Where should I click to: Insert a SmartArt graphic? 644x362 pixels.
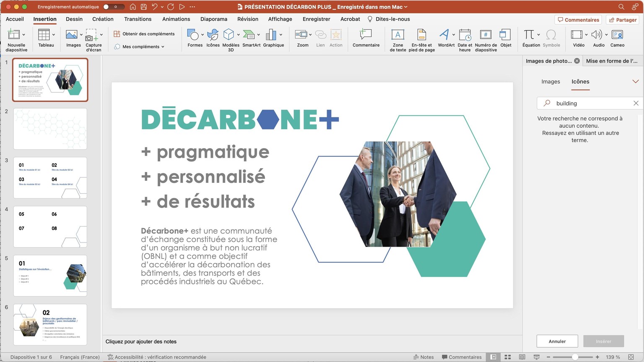pyautogui.click(x=249, y=34)
